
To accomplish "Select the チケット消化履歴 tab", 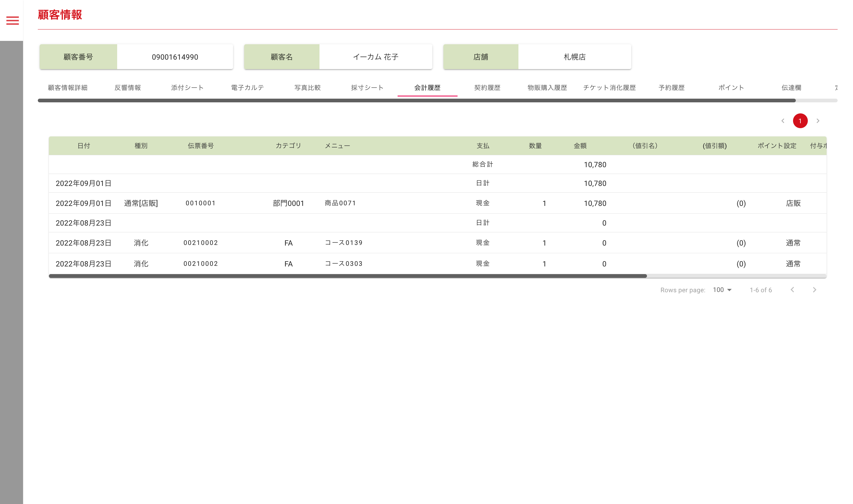I will pyautogui.click(x=609, y=88).
